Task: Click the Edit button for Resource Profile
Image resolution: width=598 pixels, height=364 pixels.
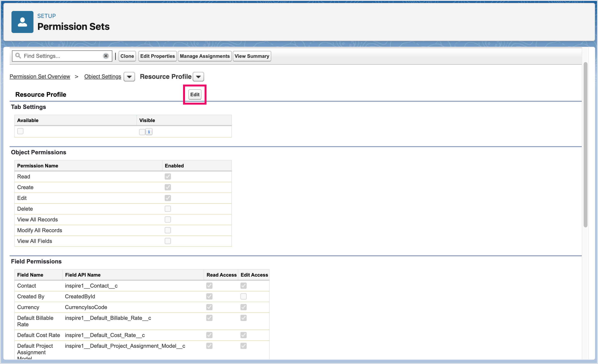Action: tap(195, 95)
